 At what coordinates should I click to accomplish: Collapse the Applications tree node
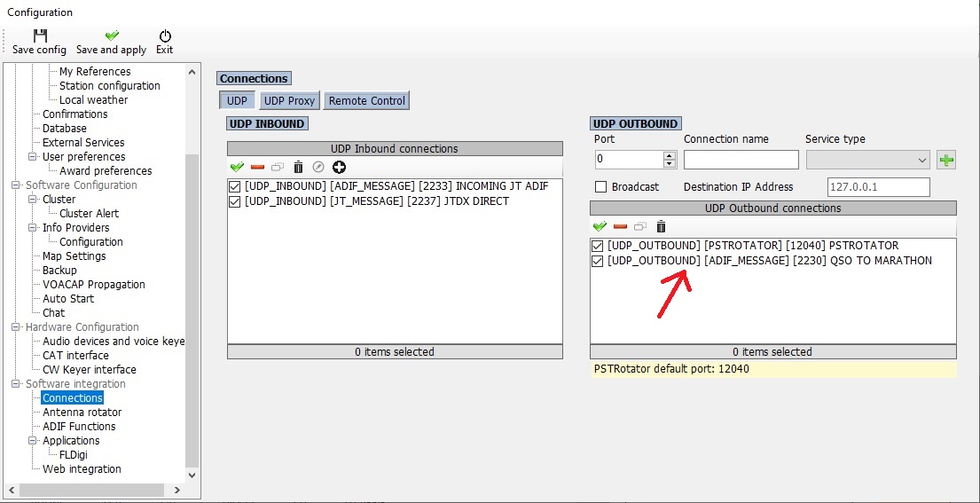point(33,441)
